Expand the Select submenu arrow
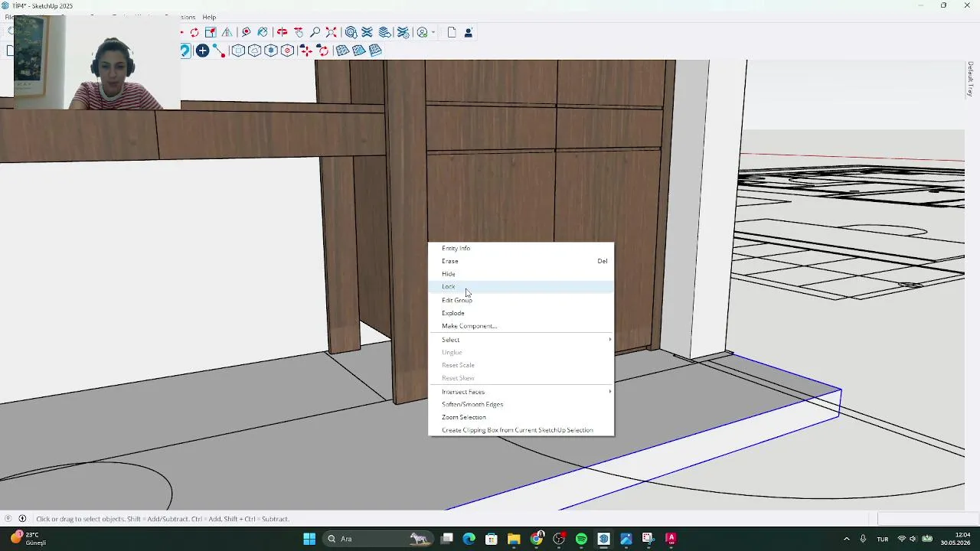The image size is (980, 551). pyautogui.click(x=610, y=340)
